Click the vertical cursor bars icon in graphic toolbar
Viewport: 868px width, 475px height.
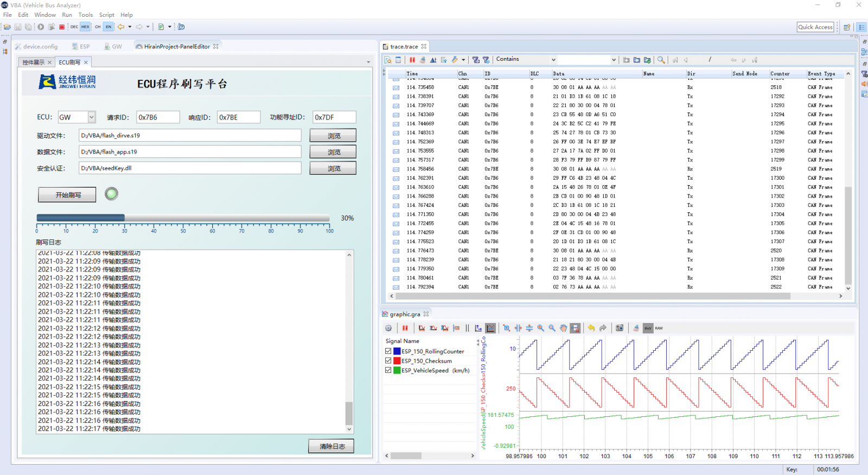click(x=467, y=328)
